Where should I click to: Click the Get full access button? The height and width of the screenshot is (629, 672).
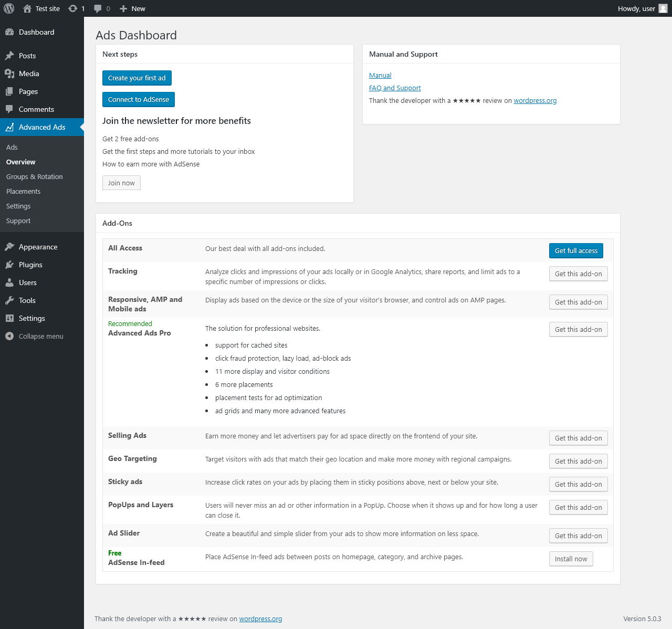576,250
